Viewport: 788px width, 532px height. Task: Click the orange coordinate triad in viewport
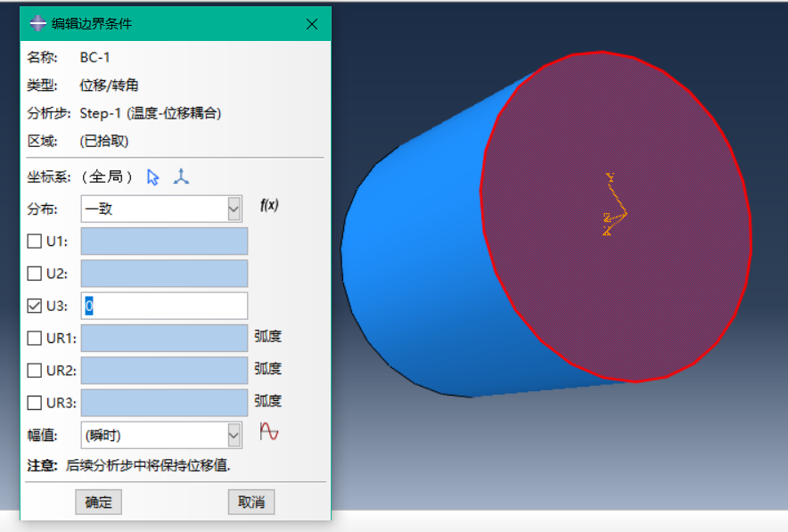(613, 212)
